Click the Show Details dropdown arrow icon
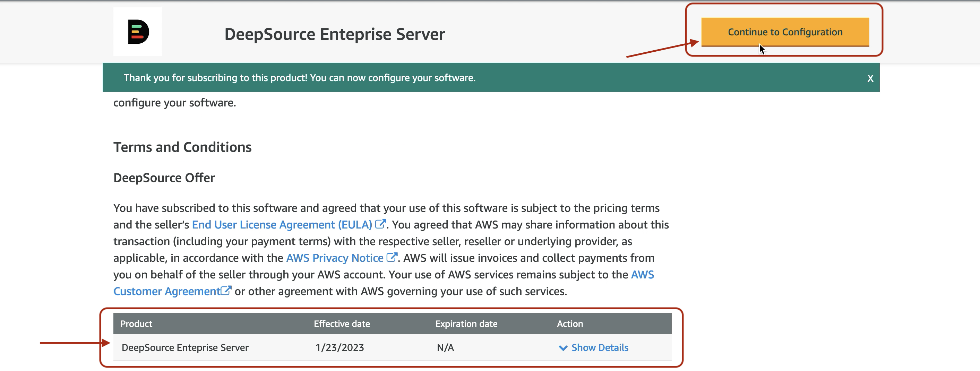The height and width of the screenshot is (371, 980). [x=564, y=347]
